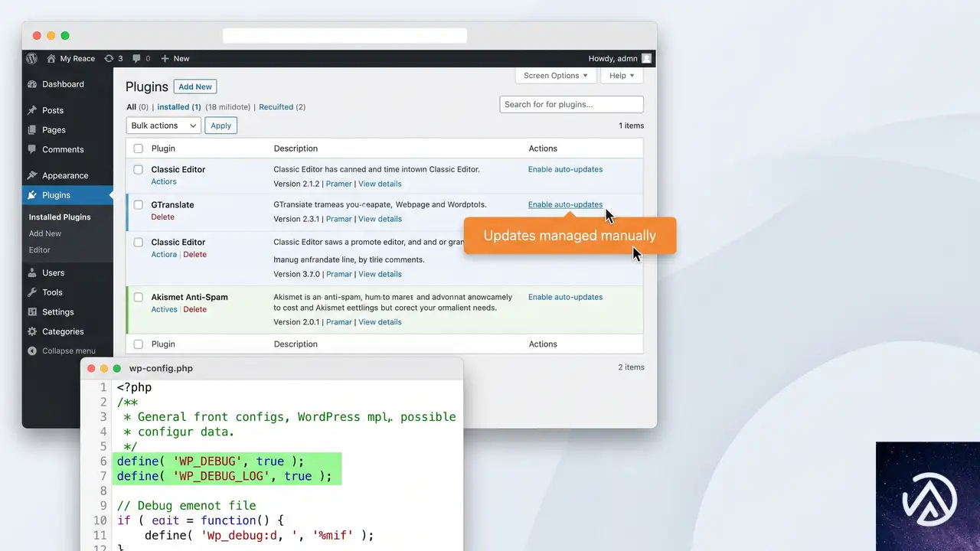Check the Classic Editor 3.7.0 checkbox
Viewport: 980px width, 551px height.
tap(139, 242)
